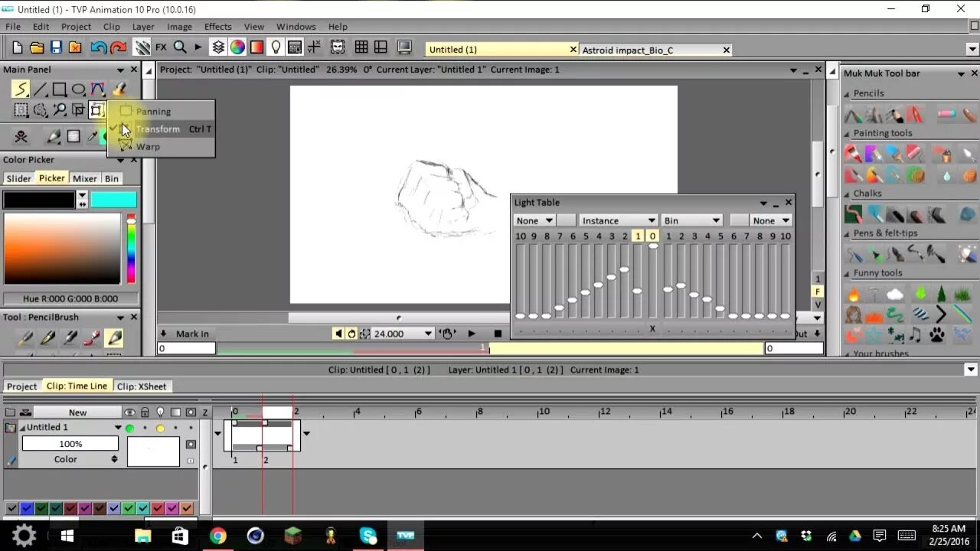Click the Mark In button
This screenshot has height=551, width=980.
(x=192, y=334)
